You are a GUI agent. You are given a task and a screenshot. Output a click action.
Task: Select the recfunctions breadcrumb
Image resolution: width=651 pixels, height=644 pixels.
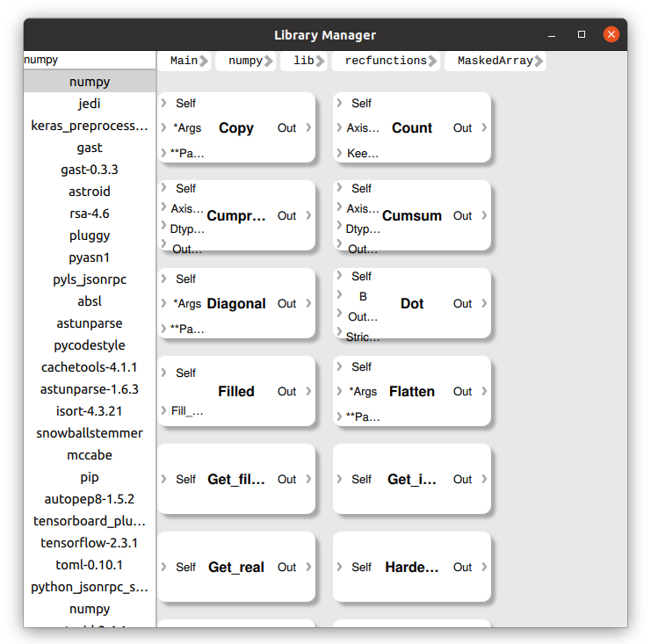click(x=386, y=61)
